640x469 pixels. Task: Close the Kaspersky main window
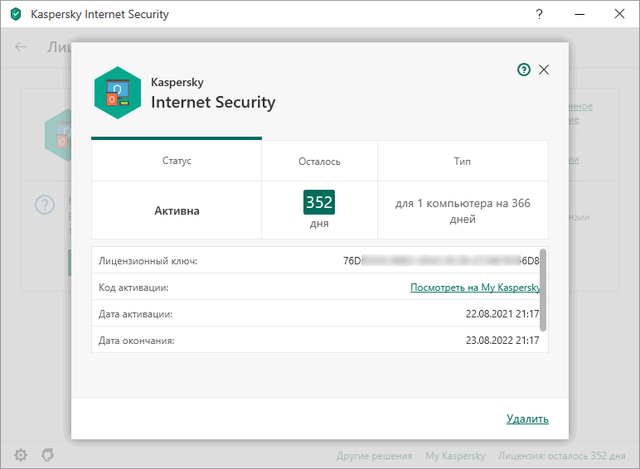(x=620, y=14)
